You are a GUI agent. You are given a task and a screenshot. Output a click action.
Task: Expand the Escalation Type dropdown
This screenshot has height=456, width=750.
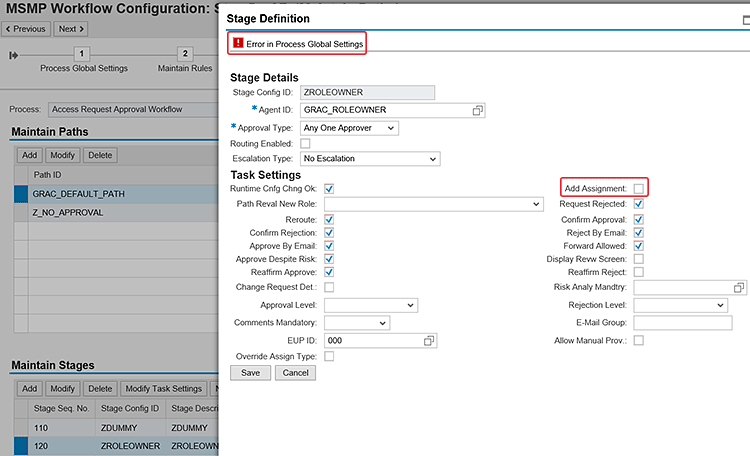[x=370, y=158]
